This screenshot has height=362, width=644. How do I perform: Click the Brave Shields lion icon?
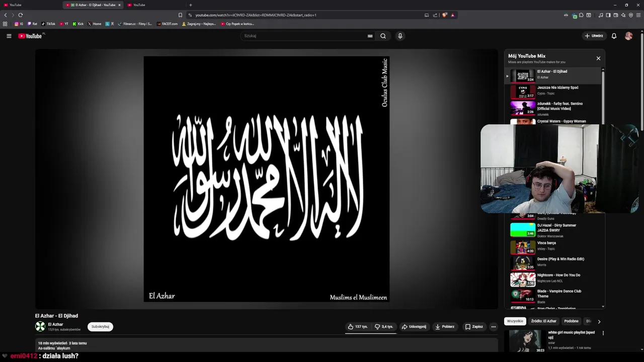[445, 15]
